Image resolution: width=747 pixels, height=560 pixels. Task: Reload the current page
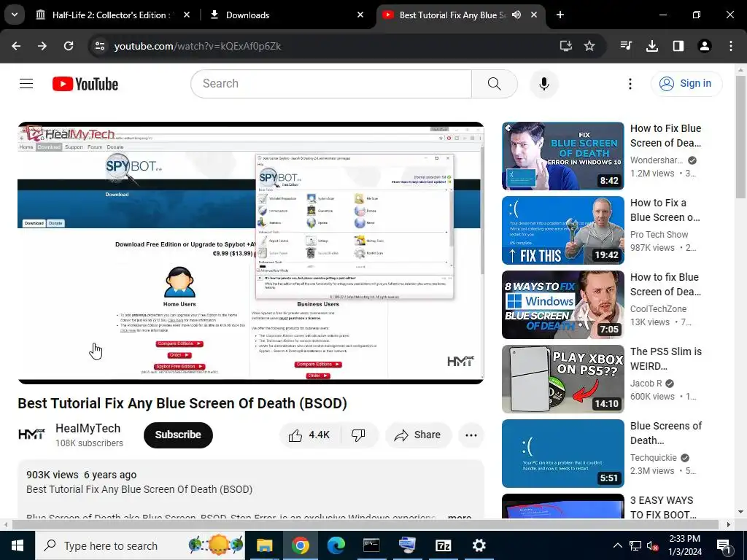69,46
